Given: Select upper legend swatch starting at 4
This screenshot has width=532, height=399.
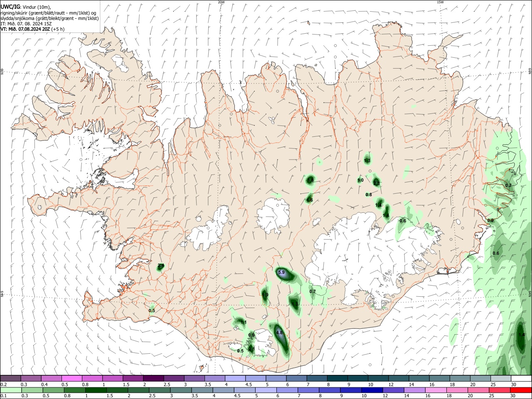Looking at the screenshot, I should 235,378.
